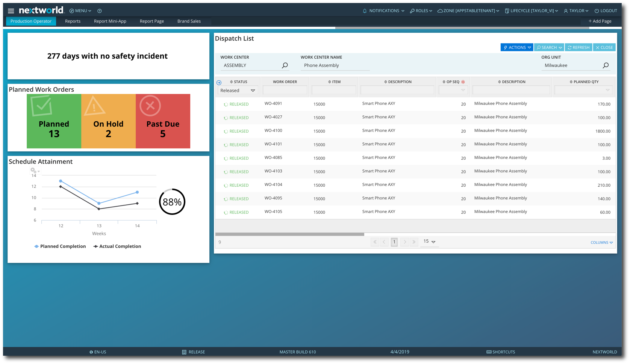This screenshot has height=364, width=630.
Task: Click the Work Center Name field
Action: 335,65
